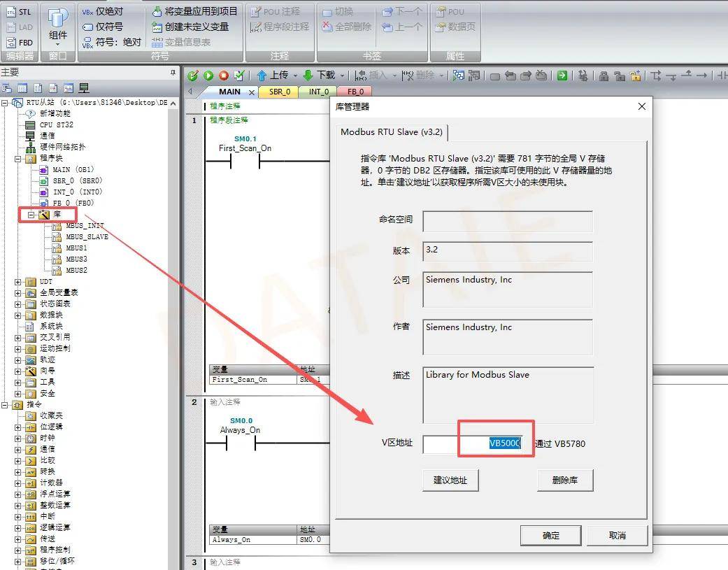The image size is (728, 570).
Task: Enable 符号:绝对 addressing display
Action: pos(111,42)
